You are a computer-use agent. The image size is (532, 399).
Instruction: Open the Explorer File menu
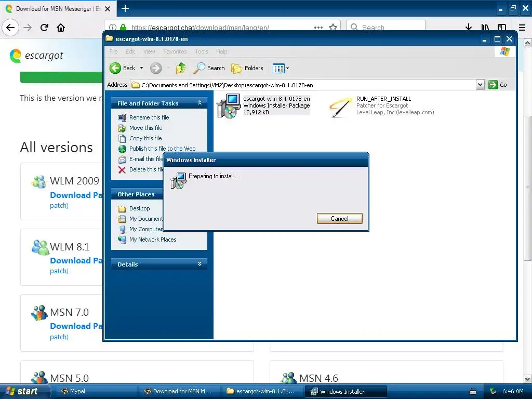point(113,51)
